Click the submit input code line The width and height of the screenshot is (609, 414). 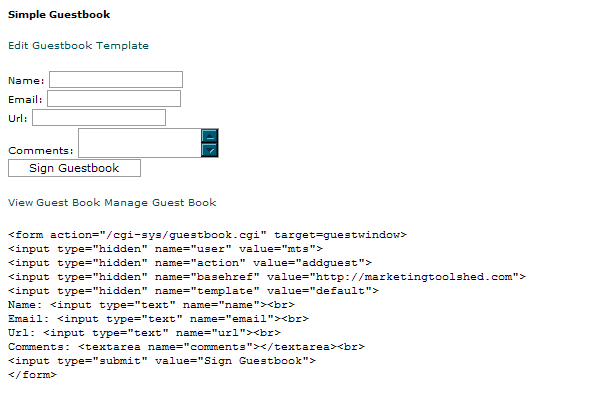162,361
